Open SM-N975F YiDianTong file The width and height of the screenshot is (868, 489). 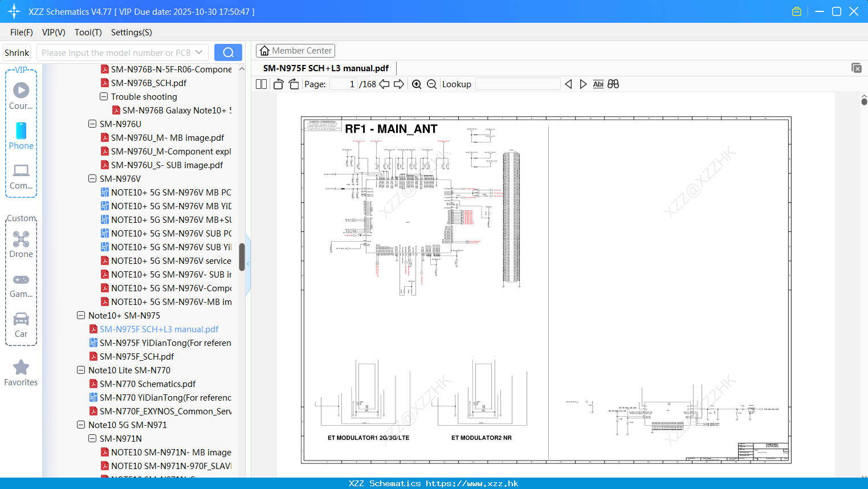coord(160,343)
